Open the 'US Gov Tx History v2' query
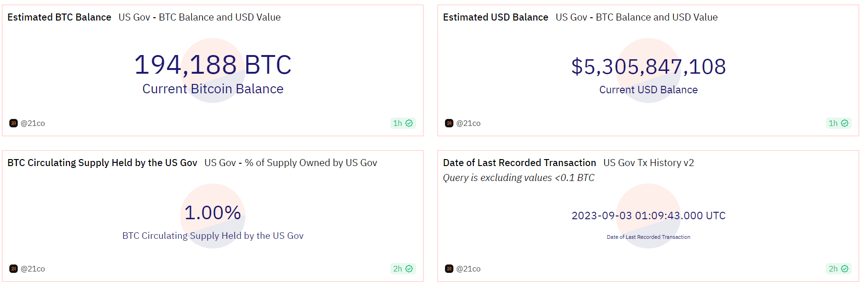The width and height of the screenshot is (868, 292). click(649, 163)
